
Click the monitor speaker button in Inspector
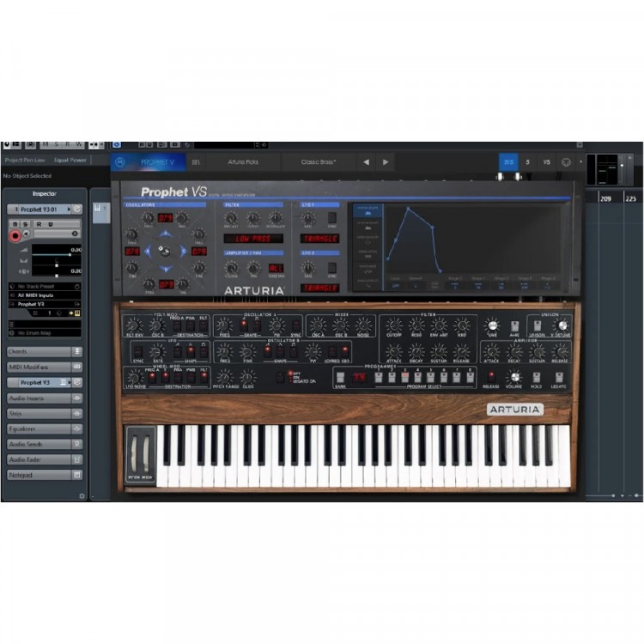(27, 234)
